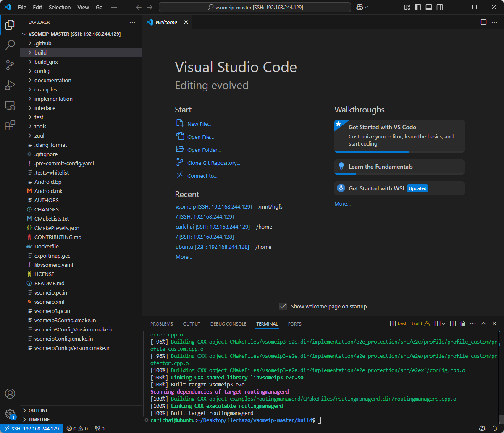Open Manage gear icon
This screenshot has width=504, height=433.
pos(10,414)
